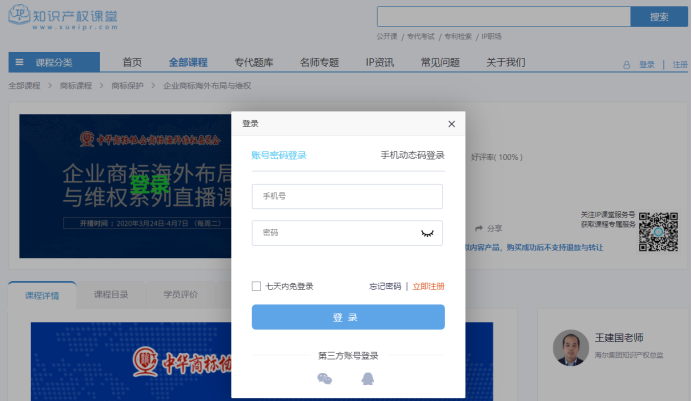The width and height of the screenshot is (692, 401).
Task: Open the 名师专题 navigation item
Action: point(318,62)
